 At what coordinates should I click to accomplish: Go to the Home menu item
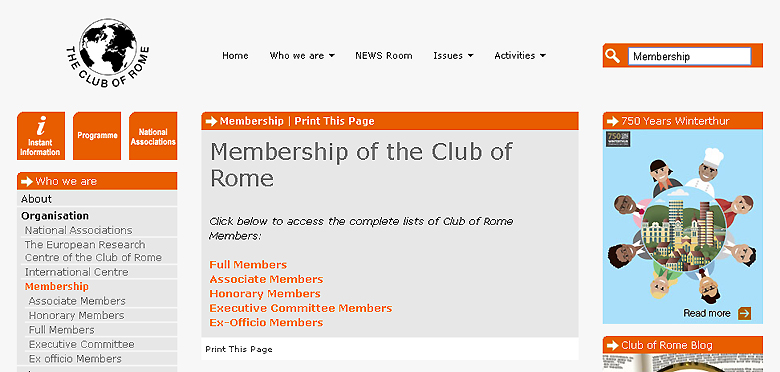pyautogui.click(x=235, y=56)
